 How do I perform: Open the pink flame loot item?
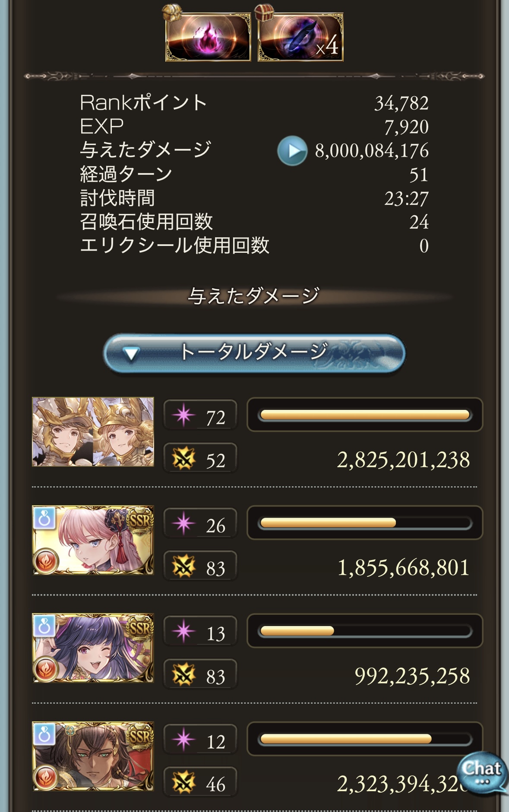208,37
